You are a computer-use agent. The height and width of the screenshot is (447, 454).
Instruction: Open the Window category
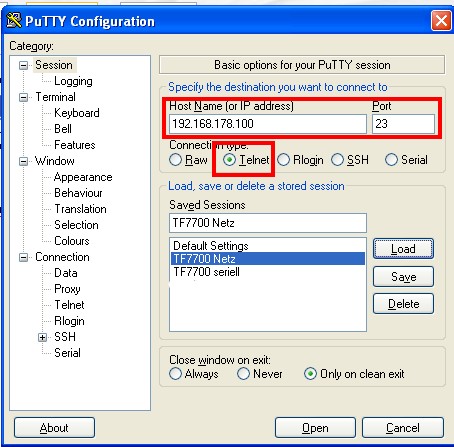(x=55, y=161)
